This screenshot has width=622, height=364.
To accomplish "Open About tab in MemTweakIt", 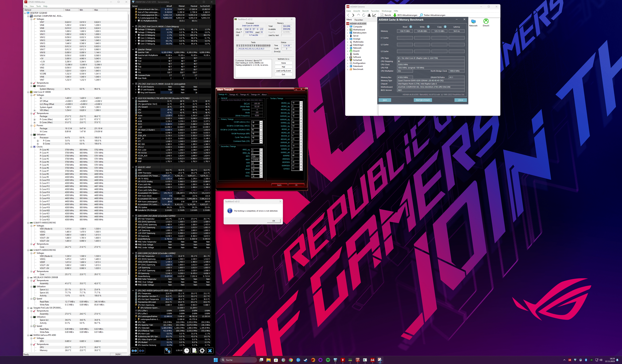I will [x=264, y=95].
